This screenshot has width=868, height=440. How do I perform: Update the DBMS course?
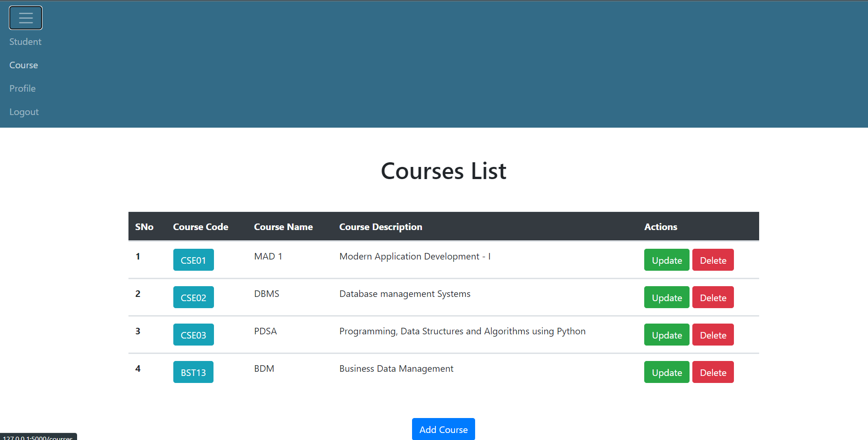click(x=666, y=297)
